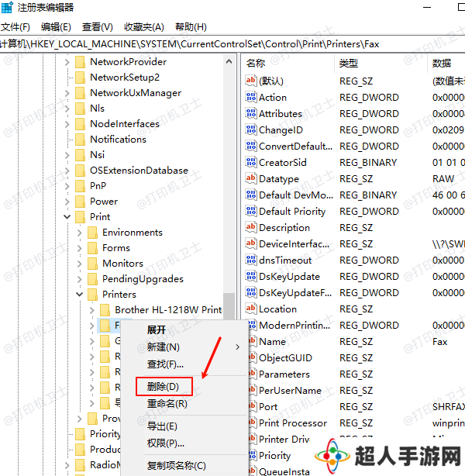Collapse the Print tree node
Screen dimensions: 465x476
[67, 217]
